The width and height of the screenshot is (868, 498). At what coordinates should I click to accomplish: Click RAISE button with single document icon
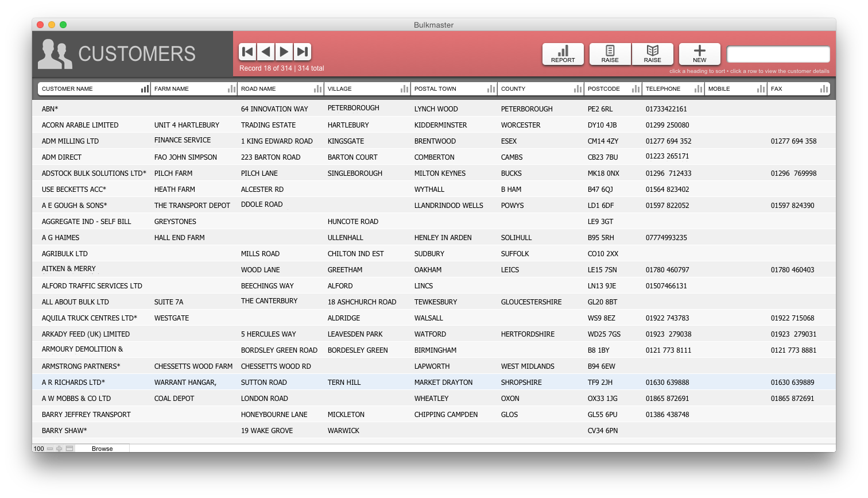(x=610, y=54)
